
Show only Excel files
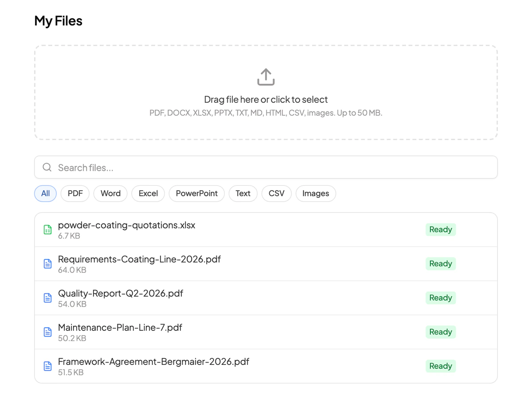[148, 193]
